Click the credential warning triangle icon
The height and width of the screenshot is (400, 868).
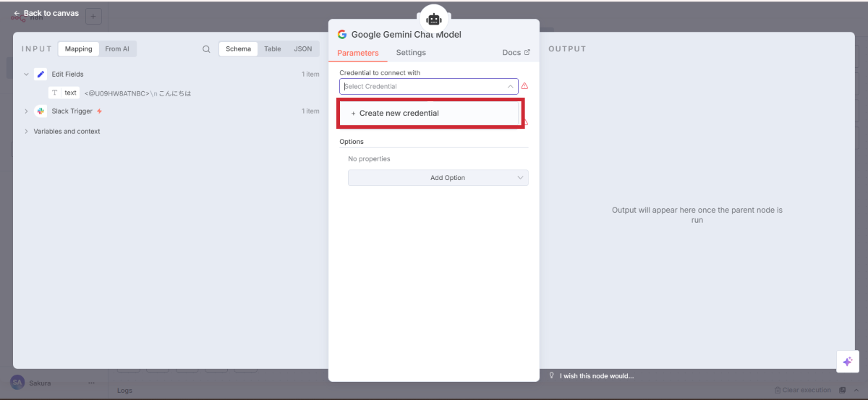(x=524, y=86)
